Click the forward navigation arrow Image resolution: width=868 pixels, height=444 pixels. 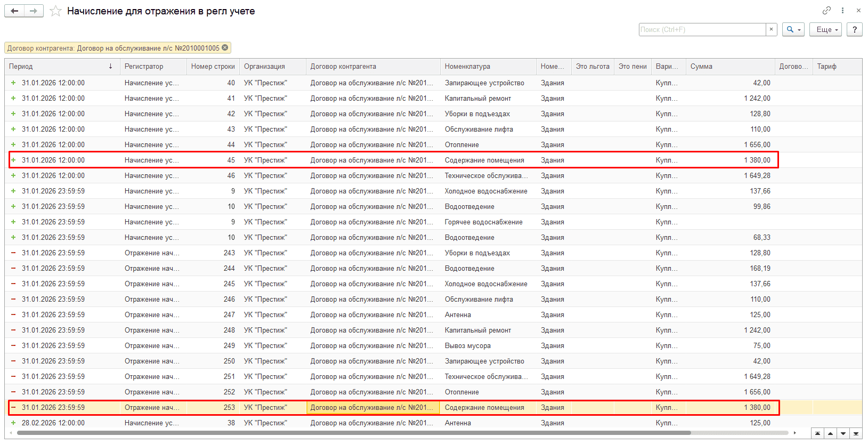click(34, 11)
